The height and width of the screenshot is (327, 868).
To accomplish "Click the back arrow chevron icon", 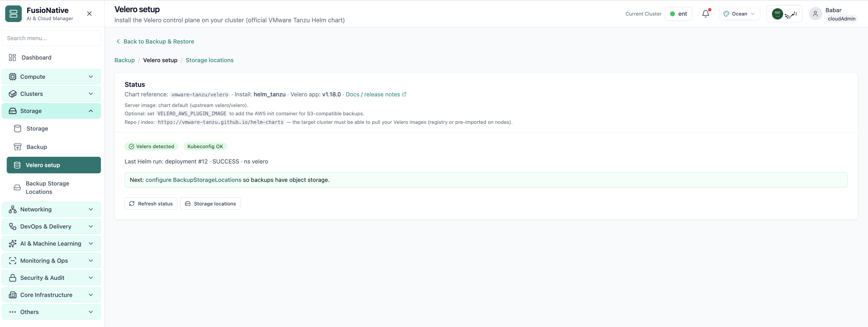I will coord(118,41).
